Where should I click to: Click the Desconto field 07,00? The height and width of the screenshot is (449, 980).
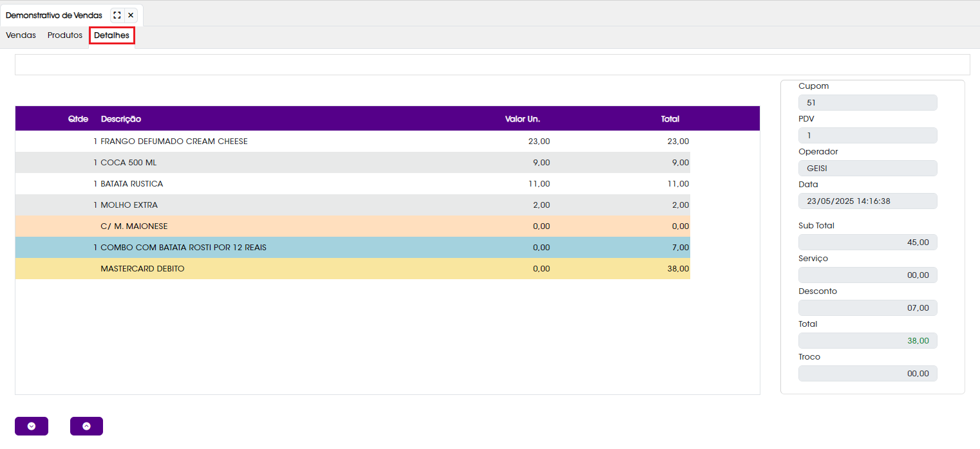pos(867,307)
